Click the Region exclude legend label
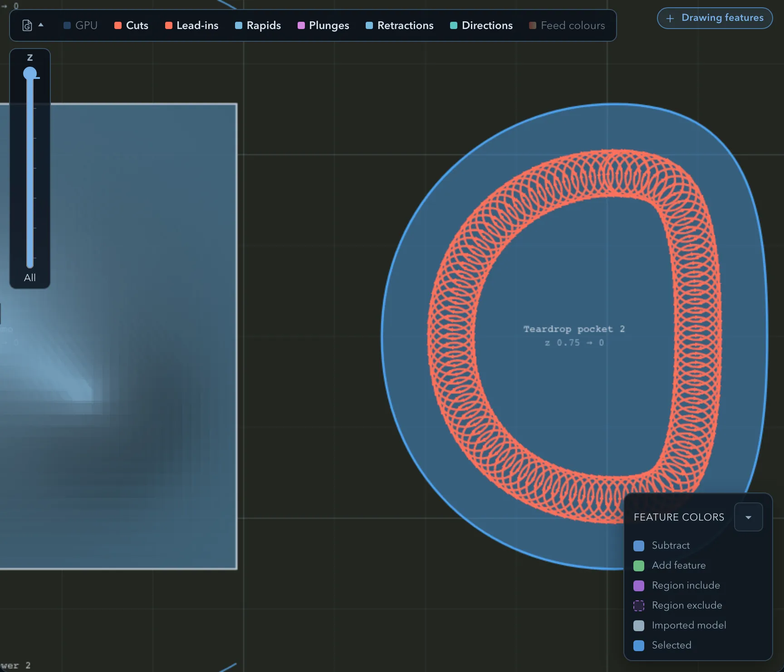 click(x=687, y=605)
